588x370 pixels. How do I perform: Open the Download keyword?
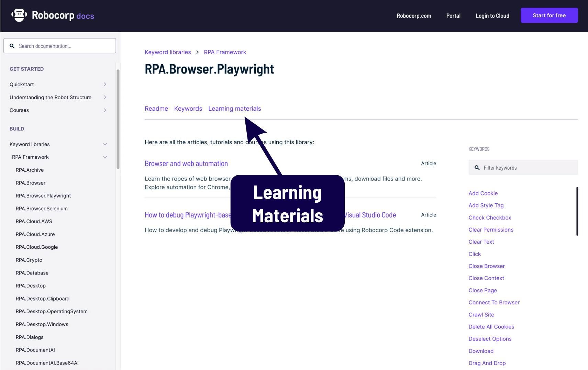tap(481, 351)
